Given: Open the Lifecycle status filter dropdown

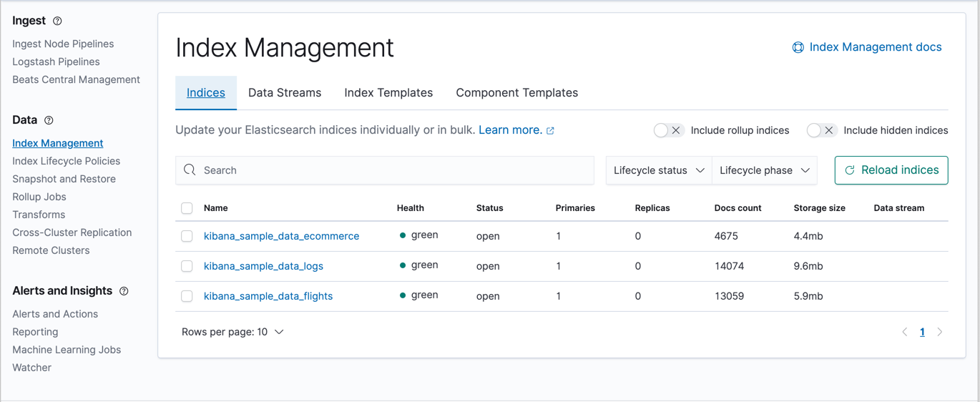Looking at the screenshot, I should pos(658,170).
